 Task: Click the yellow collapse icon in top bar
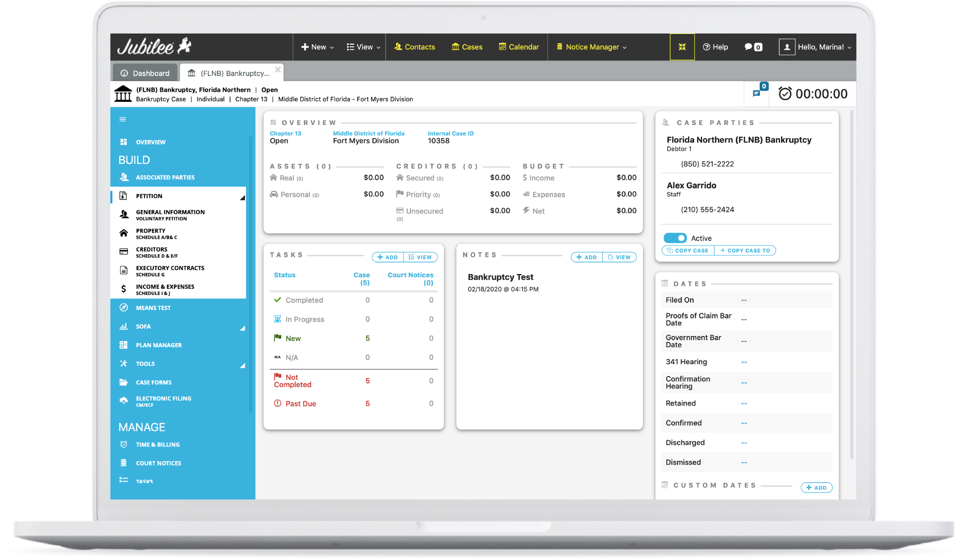682,47
